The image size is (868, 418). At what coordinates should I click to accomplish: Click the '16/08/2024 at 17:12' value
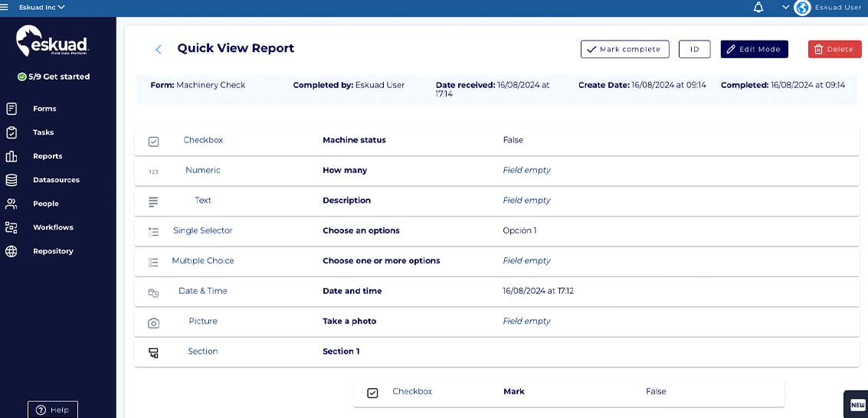tap(538, 291)
